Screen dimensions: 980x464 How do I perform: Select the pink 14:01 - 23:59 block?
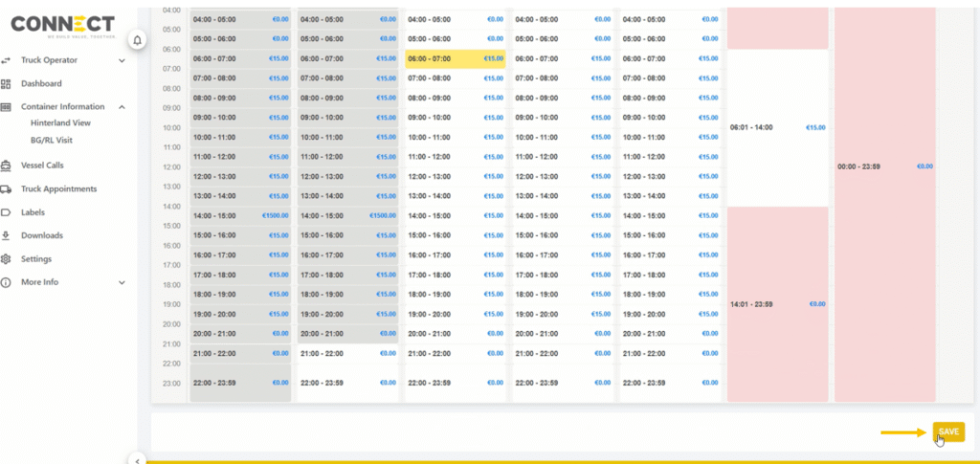[x=777, y=304]
